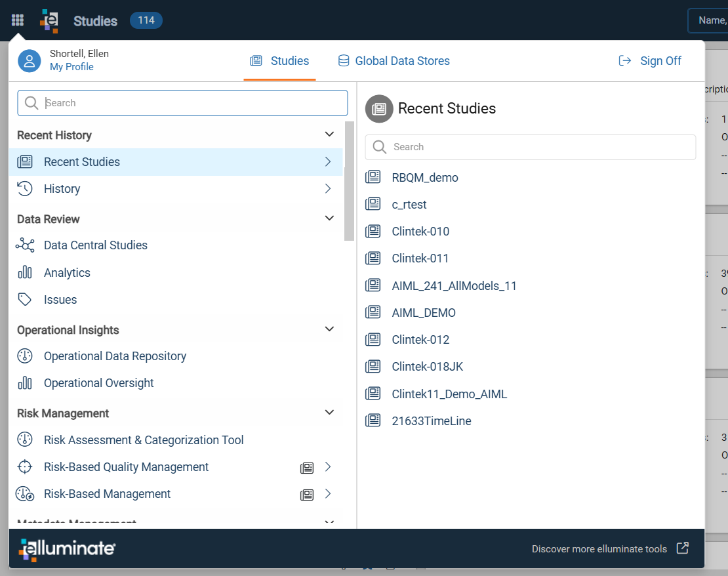Open the Clintek11_Demo_AIML study
The width and height of the screenshot is (728, 576).
[x=449, y=394]
